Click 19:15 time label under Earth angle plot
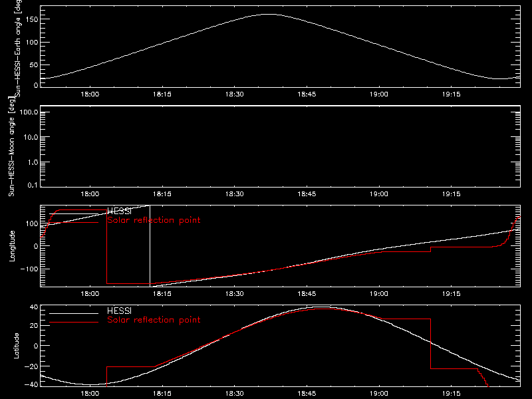Viewport: 532px width, 399px height. coord(452,94)
